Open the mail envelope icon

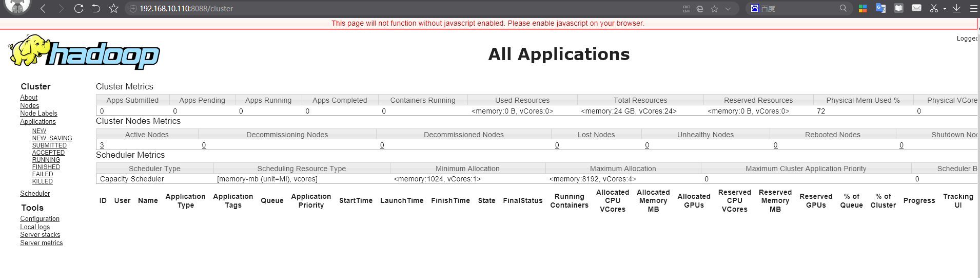(x=916, y=8)
